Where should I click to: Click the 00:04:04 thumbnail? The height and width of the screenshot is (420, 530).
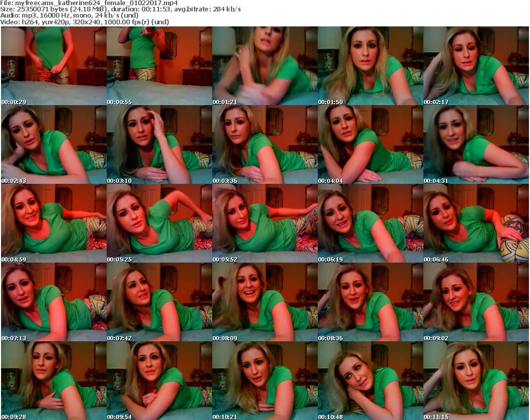click(371, 144)
